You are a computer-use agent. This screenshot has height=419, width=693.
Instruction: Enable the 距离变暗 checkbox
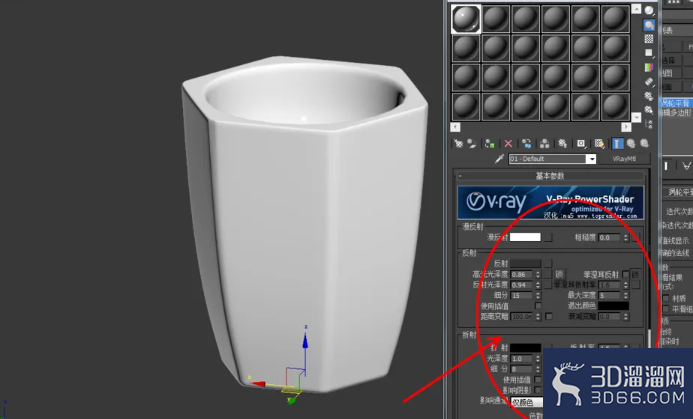coord(548,316)
